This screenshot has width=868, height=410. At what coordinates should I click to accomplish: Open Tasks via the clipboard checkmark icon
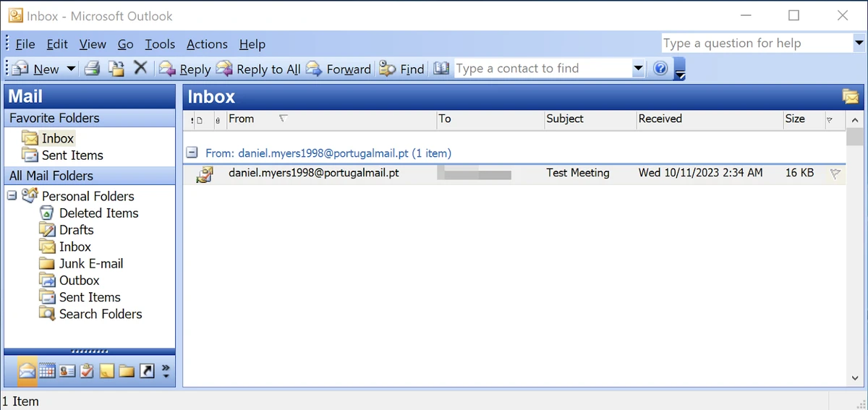pos(87,371)
